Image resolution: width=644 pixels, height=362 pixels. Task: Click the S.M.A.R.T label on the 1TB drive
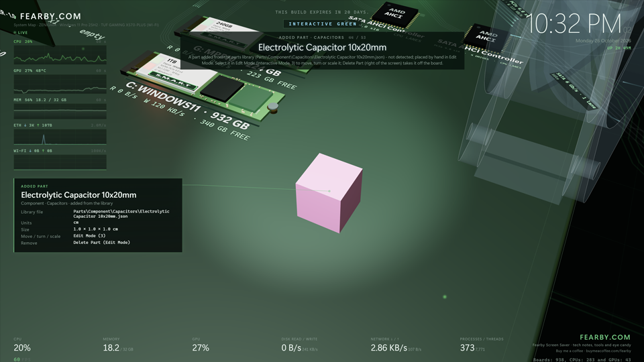(x=173, y=80)
